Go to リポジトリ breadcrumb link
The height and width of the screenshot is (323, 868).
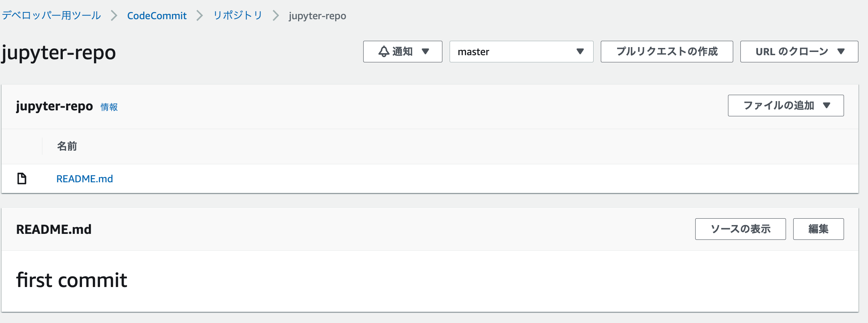[x=238, y=16]
